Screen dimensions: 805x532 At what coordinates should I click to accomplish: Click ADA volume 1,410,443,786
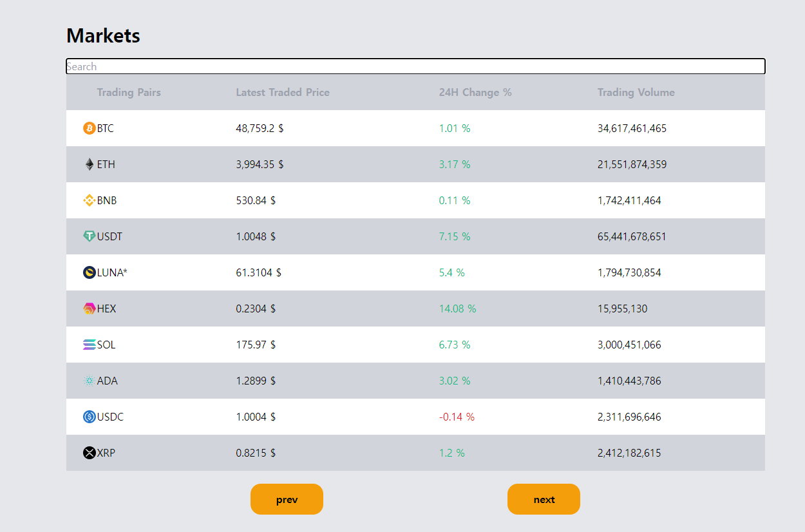[629, 381]
